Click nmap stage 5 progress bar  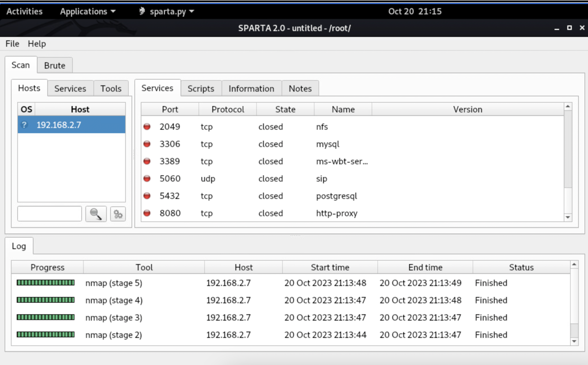click(46, 283)
